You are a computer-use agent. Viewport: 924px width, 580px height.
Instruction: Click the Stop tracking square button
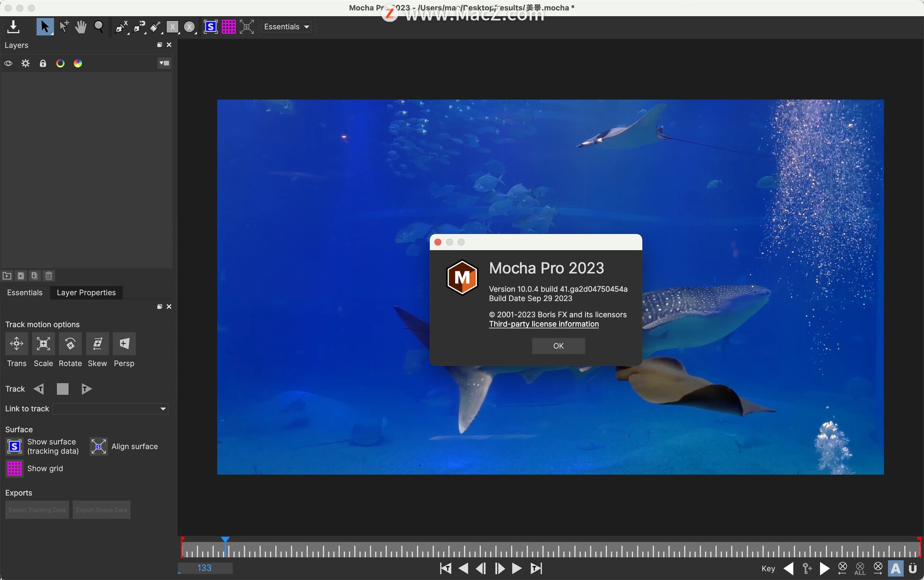[x=63, y=389]
